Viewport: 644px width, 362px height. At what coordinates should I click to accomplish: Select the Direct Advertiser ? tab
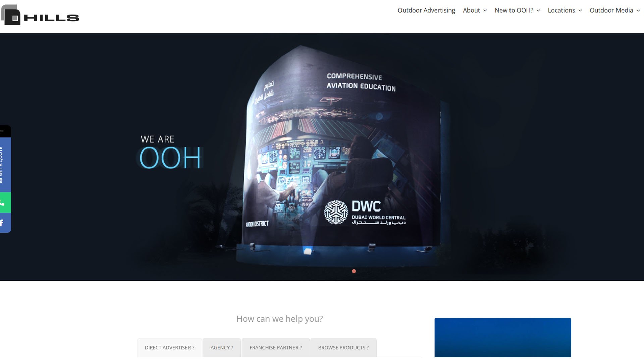coord(169,348)
